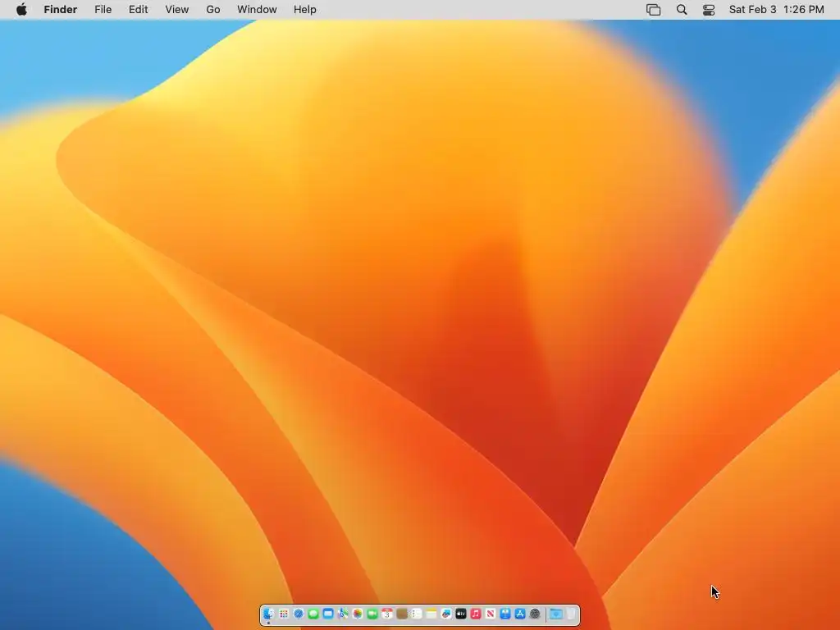This screenshot has width=840, height=630.
Task: Launch Safari from the Dock
Action: (x=299, y=614)
